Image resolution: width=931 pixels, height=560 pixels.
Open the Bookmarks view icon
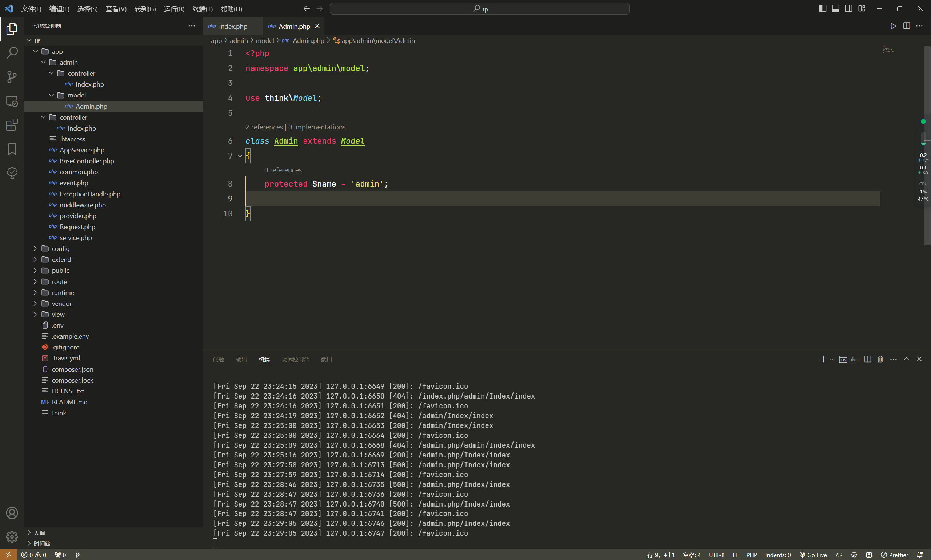[x=12, y=149]
